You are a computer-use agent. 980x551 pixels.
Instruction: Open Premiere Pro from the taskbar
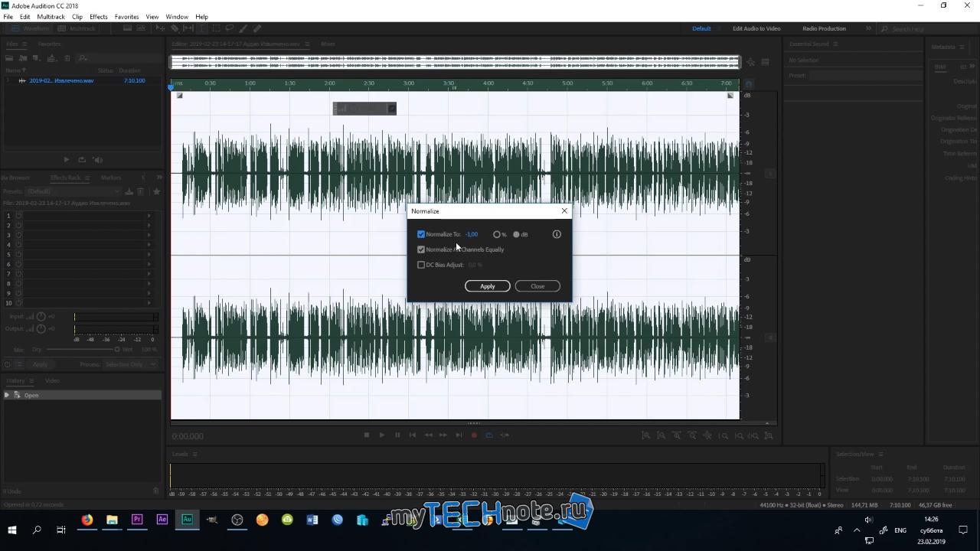pyautogui.click(x=137, y=520)
